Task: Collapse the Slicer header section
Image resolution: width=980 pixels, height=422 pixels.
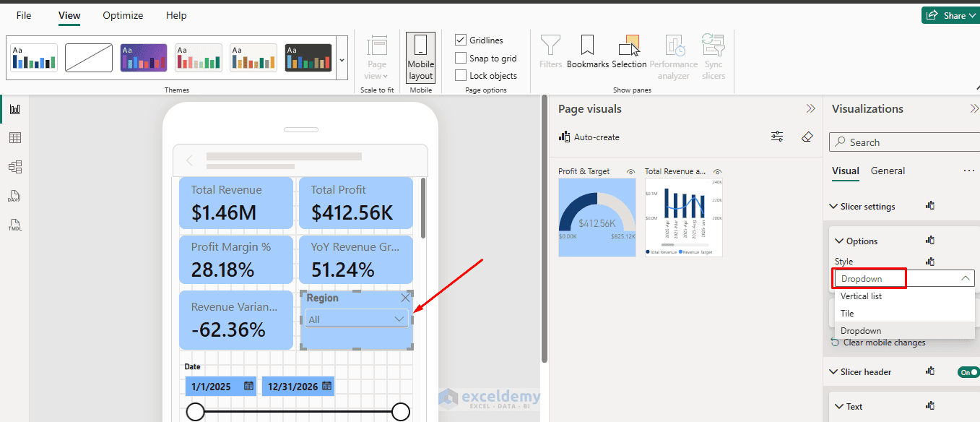Action: [833, 371]
